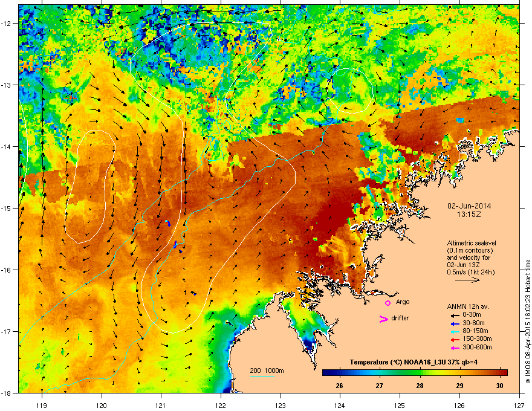Click the 'drifter' legend label

pyautogui.click(x=400, y=318)
